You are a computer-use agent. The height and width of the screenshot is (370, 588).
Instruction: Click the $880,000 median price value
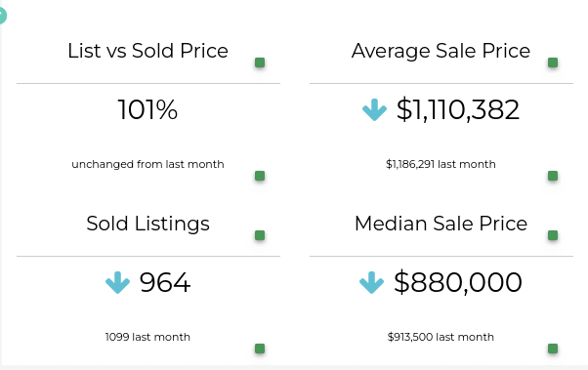[x=458, y=282]
